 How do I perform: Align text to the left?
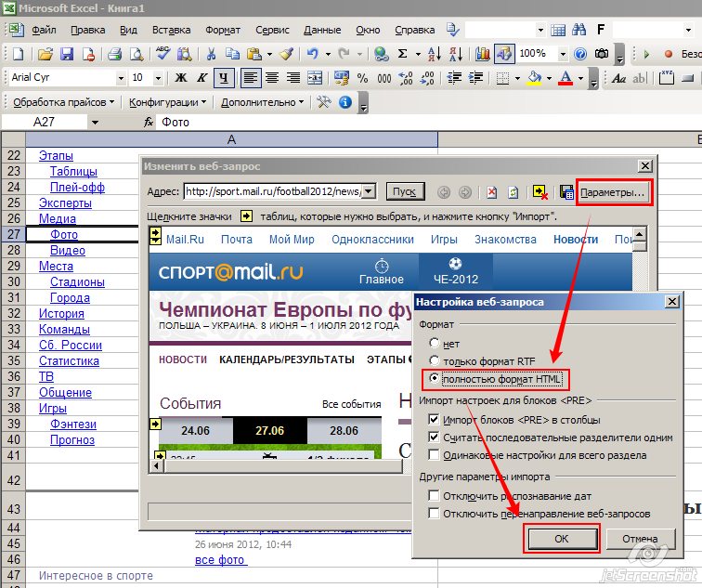click(x=251, y=78)
